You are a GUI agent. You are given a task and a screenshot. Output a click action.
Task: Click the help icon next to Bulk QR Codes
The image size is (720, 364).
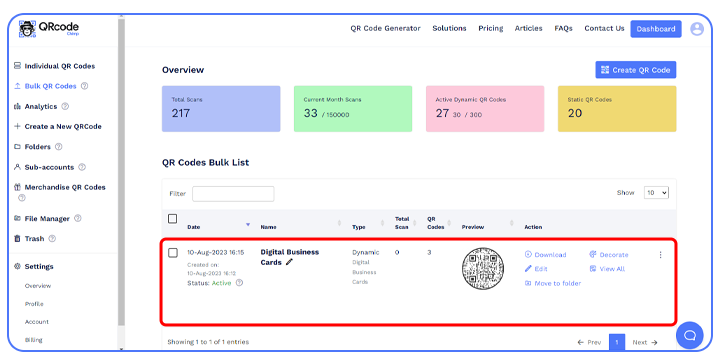click(84, 86)
